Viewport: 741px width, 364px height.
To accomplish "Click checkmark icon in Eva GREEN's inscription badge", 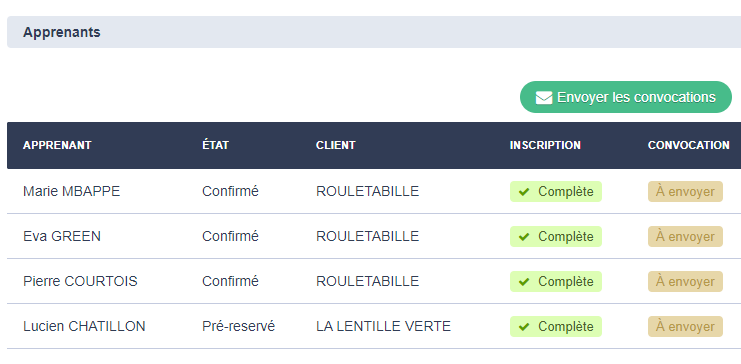I will (x=524, y=236).
